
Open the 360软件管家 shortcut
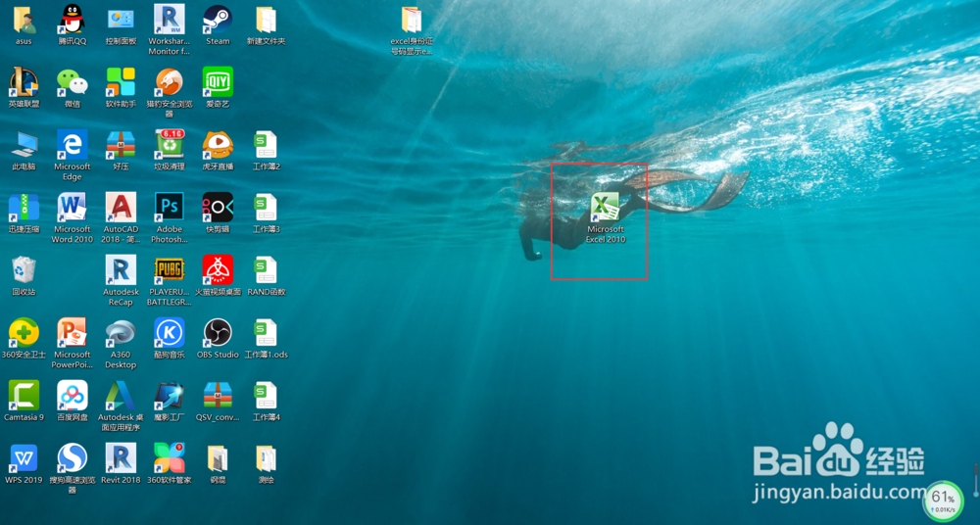tap(170, 463)
